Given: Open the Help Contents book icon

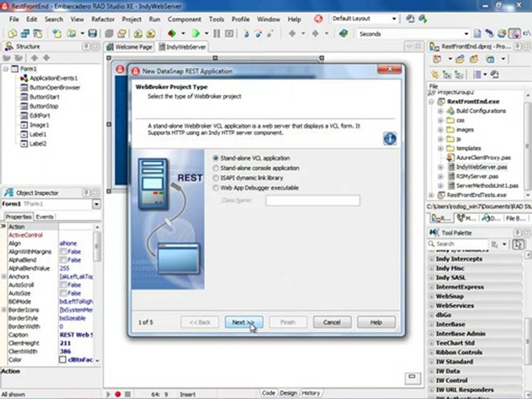Looking at the screenshot, I should [x=344, y=33].
